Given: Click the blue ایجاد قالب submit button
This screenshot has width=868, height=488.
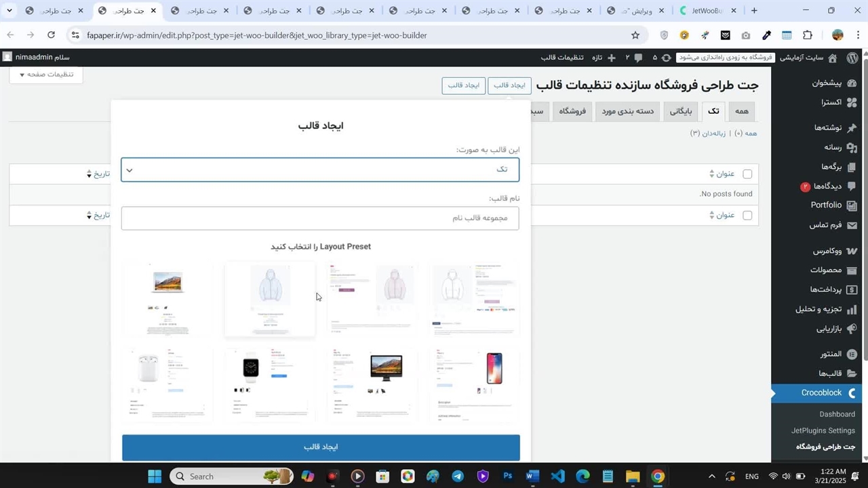Looking at the screenshot, I should (321, 447).
